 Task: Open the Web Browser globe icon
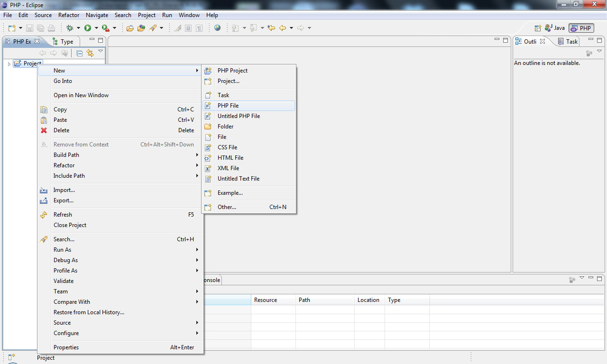click(217, 28)
